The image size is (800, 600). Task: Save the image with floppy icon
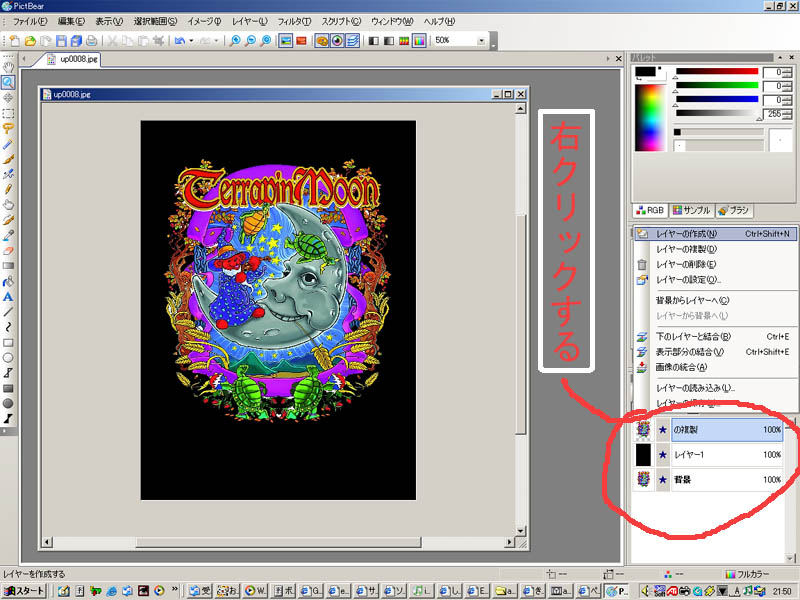[61, 41]
